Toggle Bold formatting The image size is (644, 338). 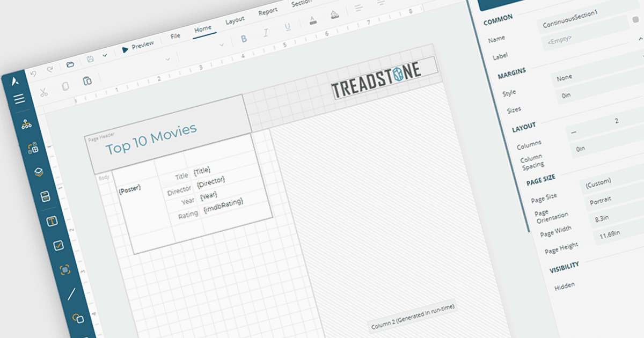tap(244, 38)
